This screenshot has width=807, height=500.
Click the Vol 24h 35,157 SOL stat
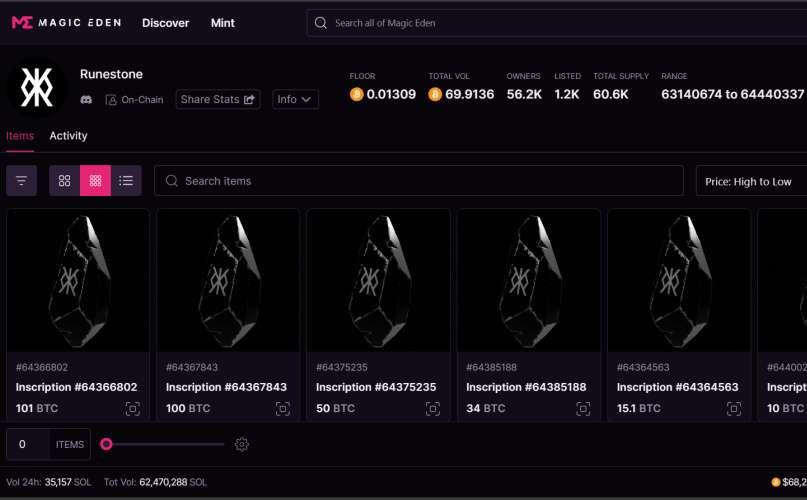48,482
